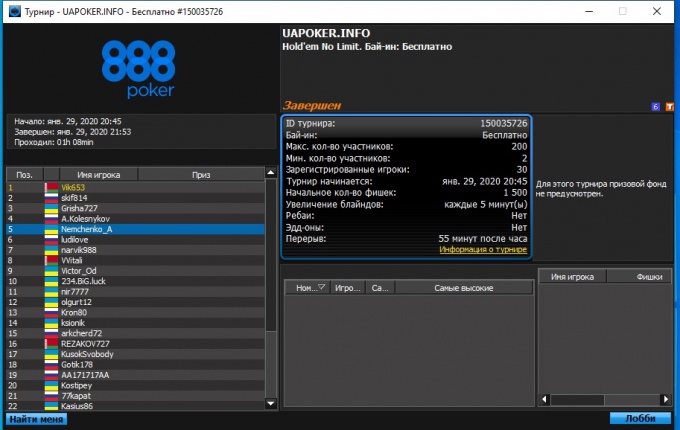Viewport: 680px width, 430px height.
Task: Select player 77kapat row
Action: coord(136,396)
